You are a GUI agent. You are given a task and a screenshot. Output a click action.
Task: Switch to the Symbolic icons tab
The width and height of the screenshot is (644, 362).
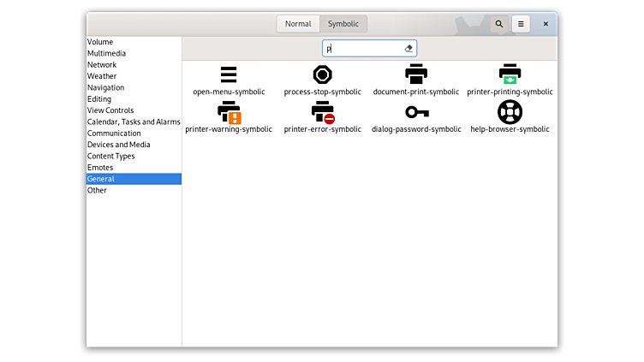343,24
